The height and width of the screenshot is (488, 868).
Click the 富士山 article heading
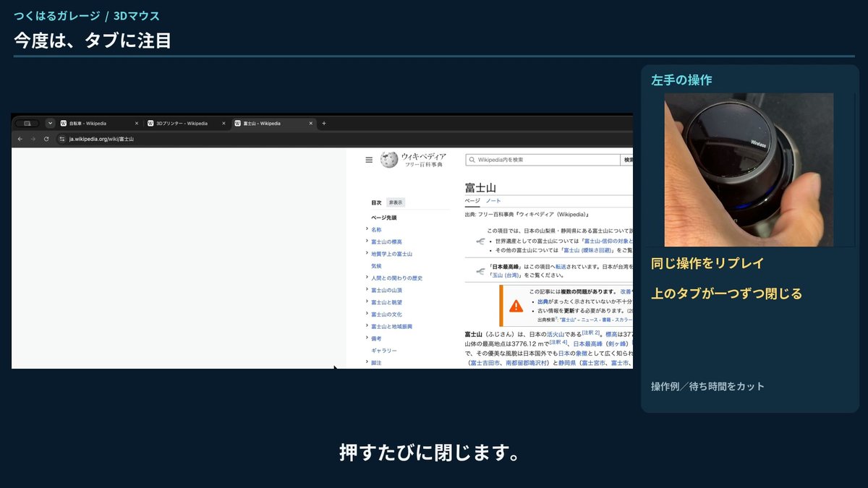(480, 187)
